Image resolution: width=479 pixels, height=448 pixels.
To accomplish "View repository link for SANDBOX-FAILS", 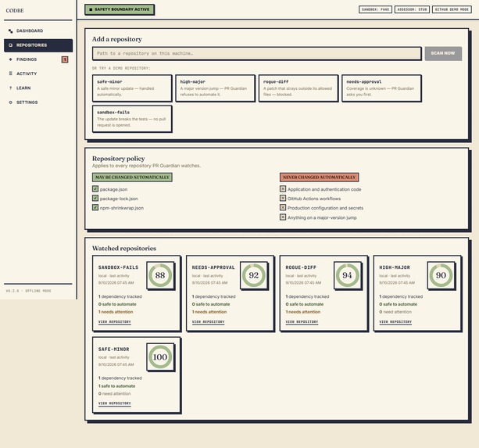I will point(115,322).
